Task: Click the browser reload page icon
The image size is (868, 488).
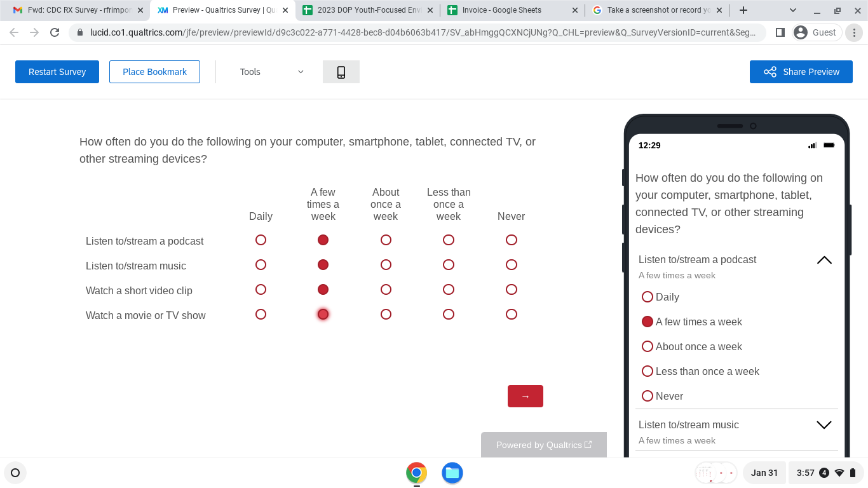Action: (55, 32)
